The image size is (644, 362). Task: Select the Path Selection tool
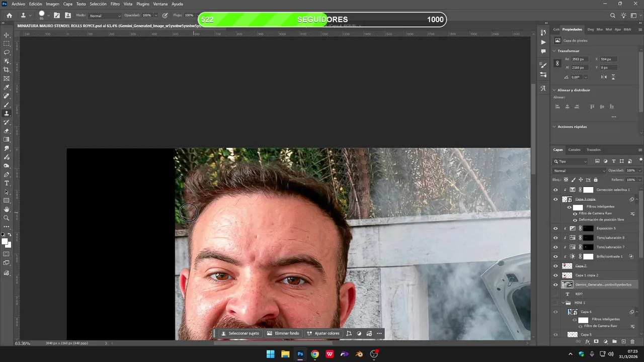point(7,192)
